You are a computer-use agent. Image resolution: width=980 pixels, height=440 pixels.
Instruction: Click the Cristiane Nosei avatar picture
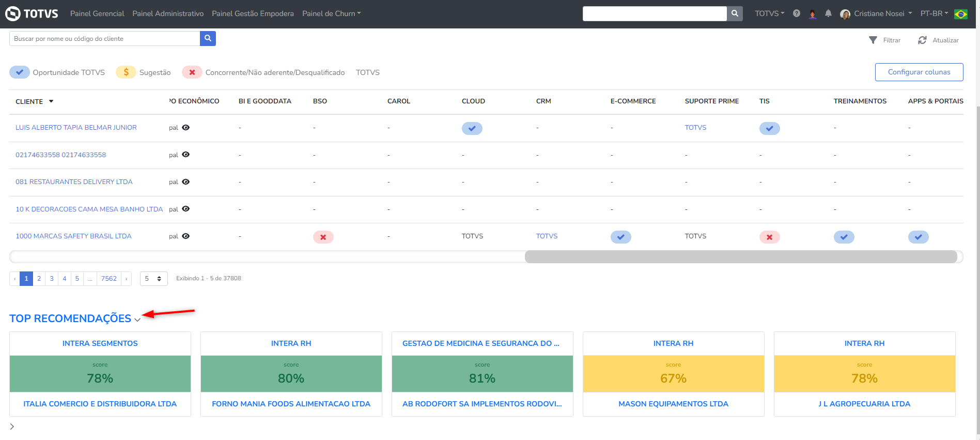[845, 14]
